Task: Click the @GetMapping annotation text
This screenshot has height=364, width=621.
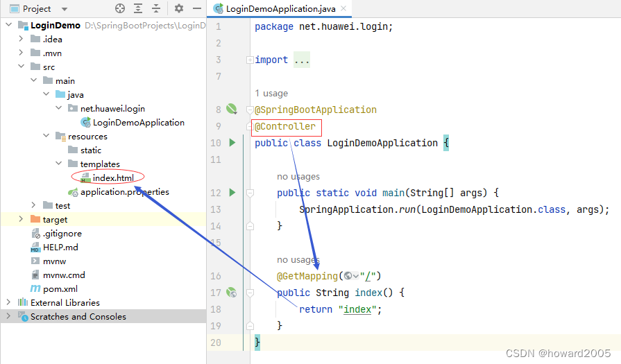Action: 307,276
